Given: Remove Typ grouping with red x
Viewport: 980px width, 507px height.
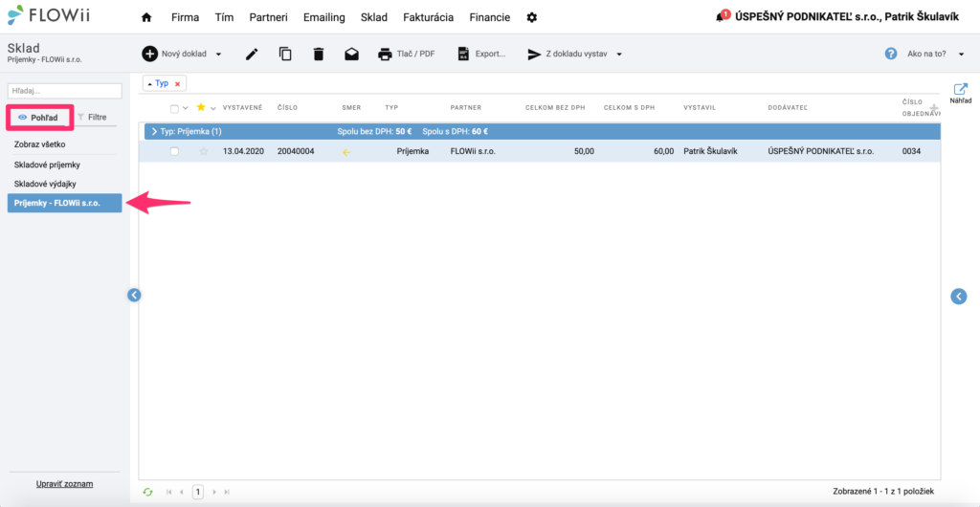Looking at the screenshot, I should pos(177,83).
